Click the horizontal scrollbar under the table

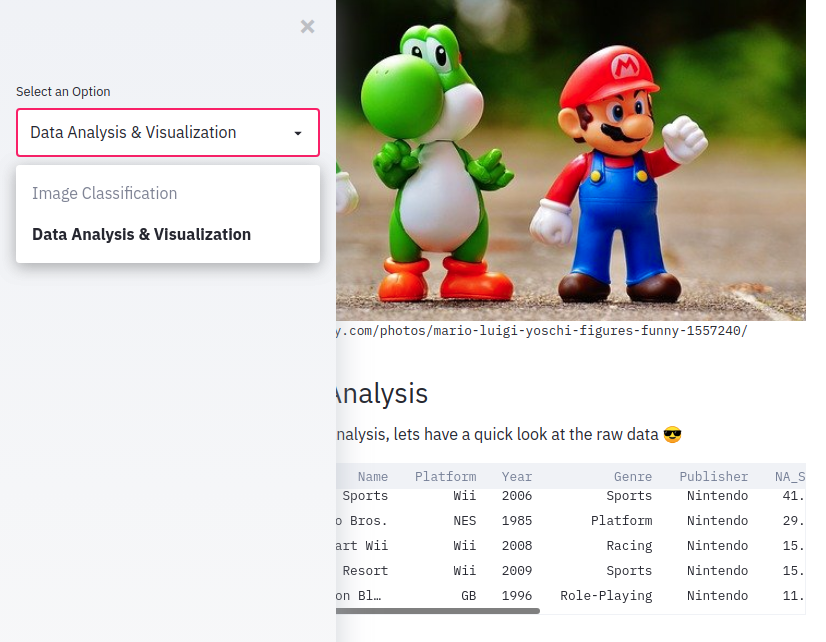pyautogui.click(x=438, y=611)
